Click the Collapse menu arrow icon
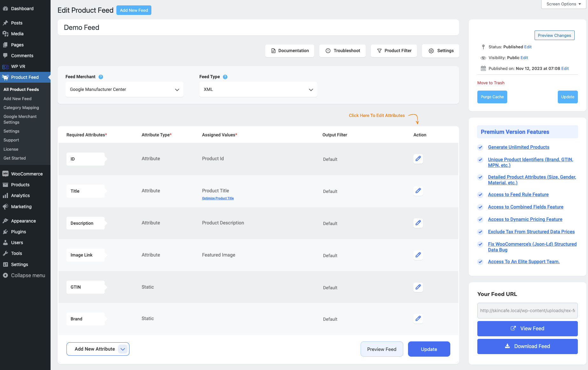 [5, 275]
